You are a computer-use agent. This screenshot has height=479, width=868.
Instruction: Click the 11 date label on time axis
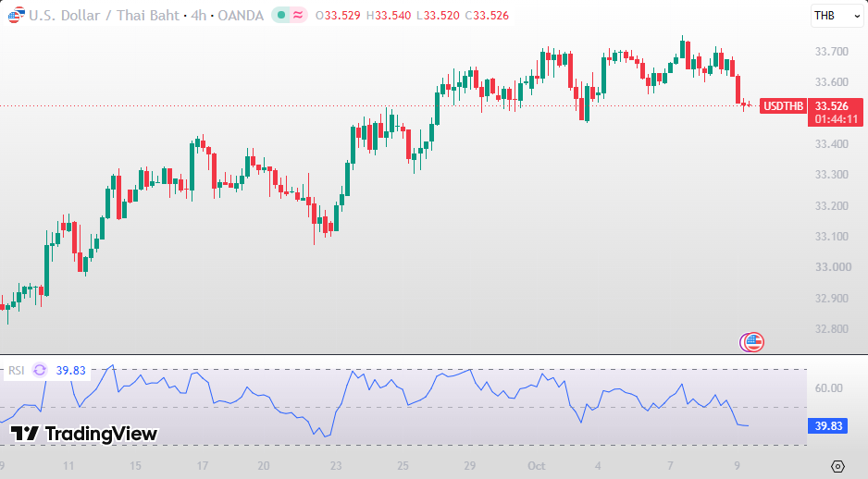pyautogui.click(x=68, y=466)
